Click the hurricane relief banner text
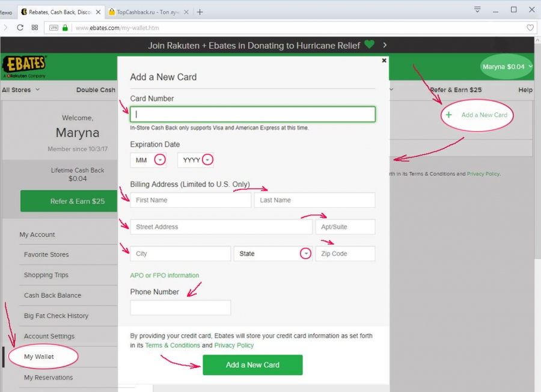Image resolution: width=541 pixels, height=392 pixels. (x=254, y=46)
